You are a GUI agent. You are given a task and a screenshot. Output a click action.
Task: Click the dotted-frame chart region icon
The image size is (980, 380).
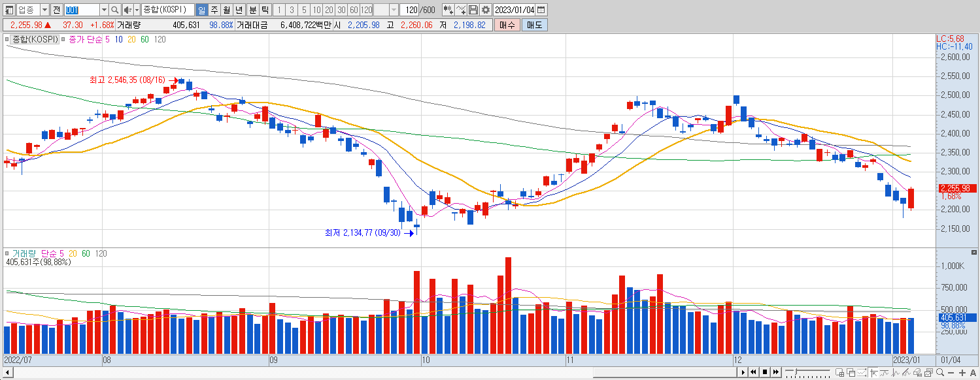(x=862, y=373)
